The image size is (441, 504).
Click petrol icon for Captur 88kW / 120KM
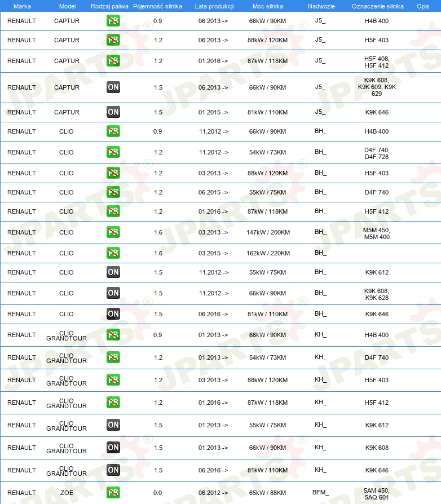tap(113, 40)
